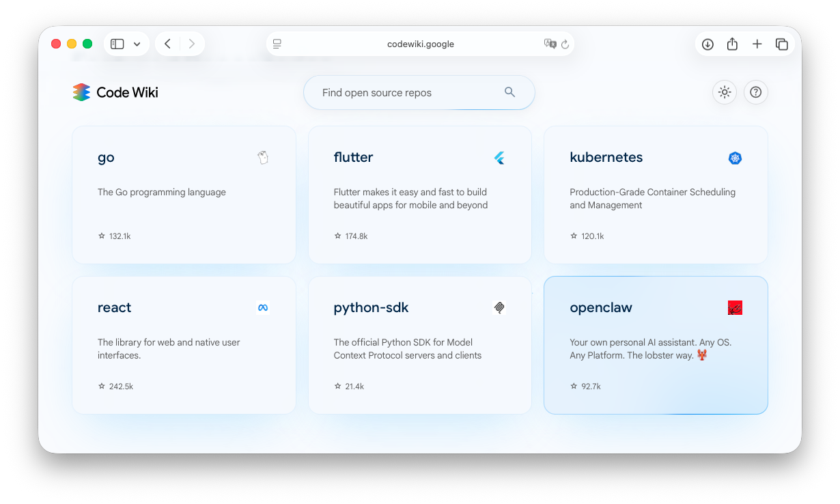Image resolution: width=840 pixels, height=504 pixels.
Task: Click "The Go programming language" description
Action: coord(162,192)
